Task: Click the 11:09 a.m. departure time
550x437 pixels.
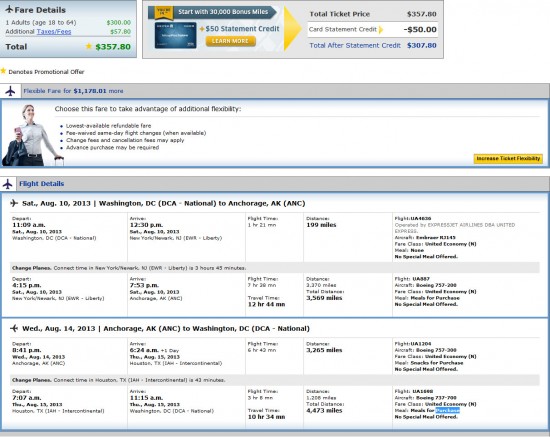Action: click(x=28, y=225)
